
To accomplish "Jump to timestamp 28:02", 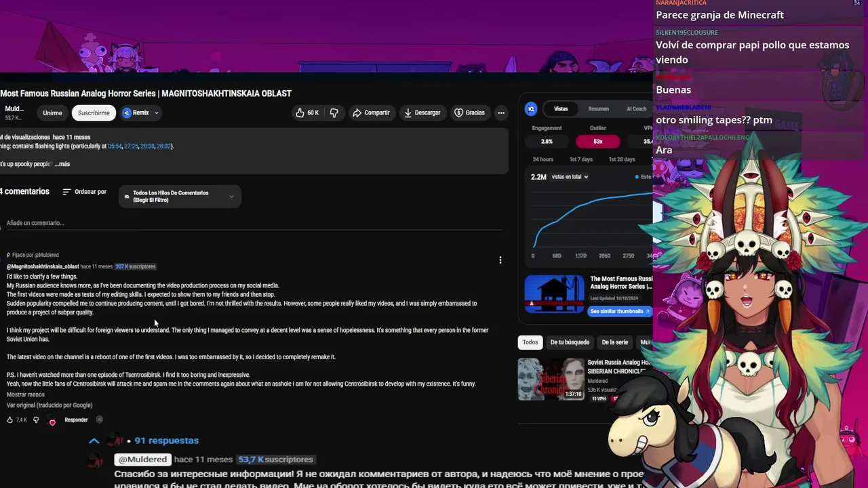I will (163, 146).
